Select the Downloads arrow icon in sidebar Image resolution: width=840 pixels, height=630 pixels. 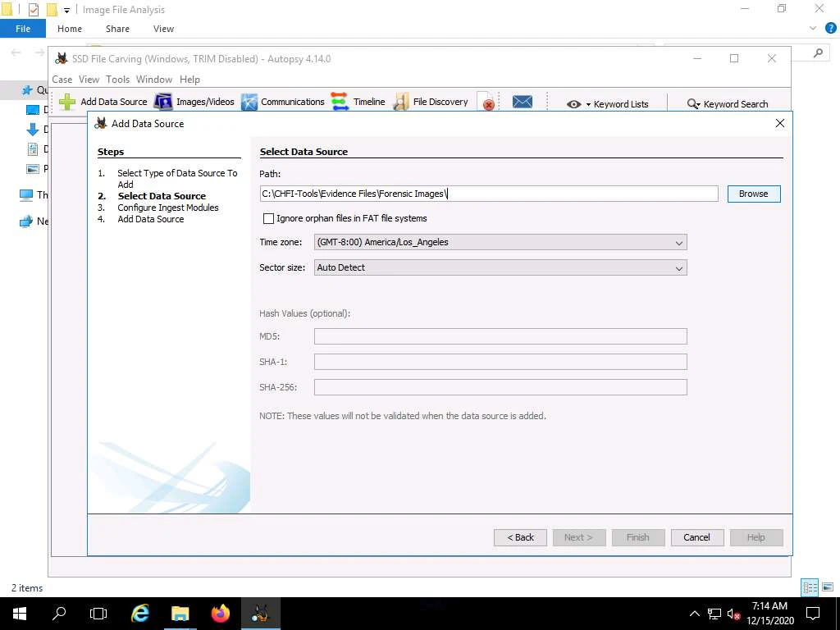[x=32, y=129]
